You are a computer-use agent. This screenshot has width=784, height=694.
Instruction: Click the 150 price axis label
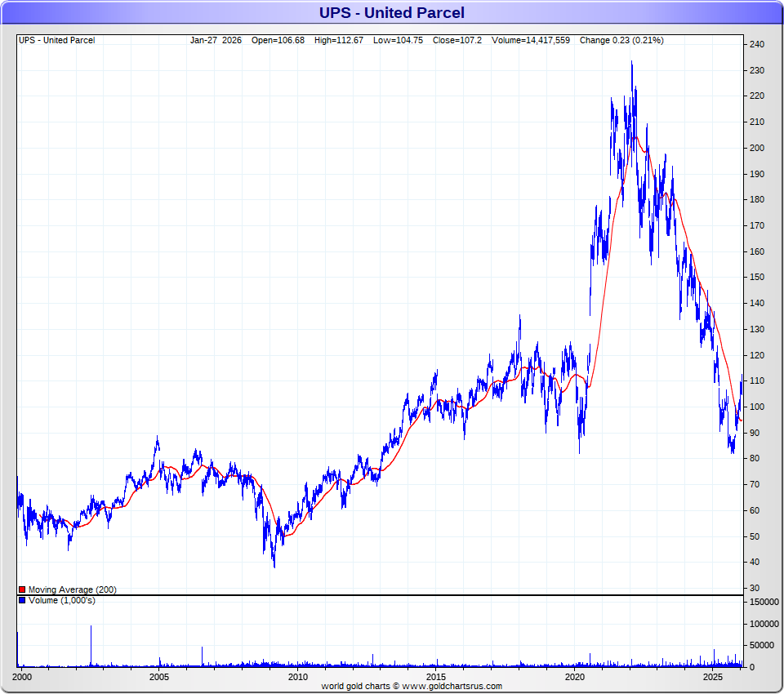757,277
